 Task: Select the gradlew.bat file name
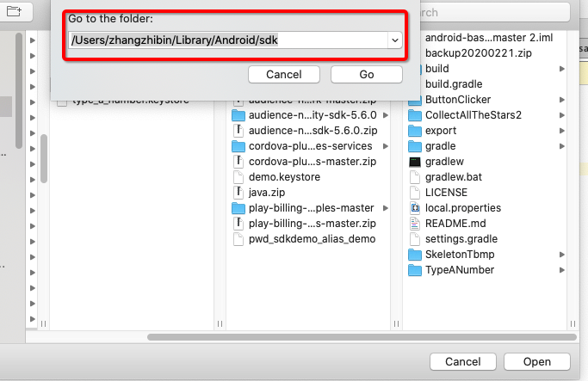454,177
